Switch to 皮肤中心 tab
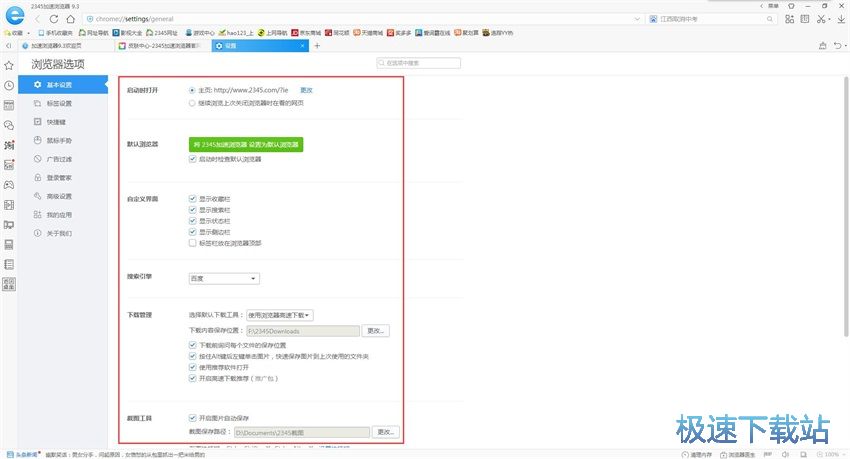 pos(163,46)
